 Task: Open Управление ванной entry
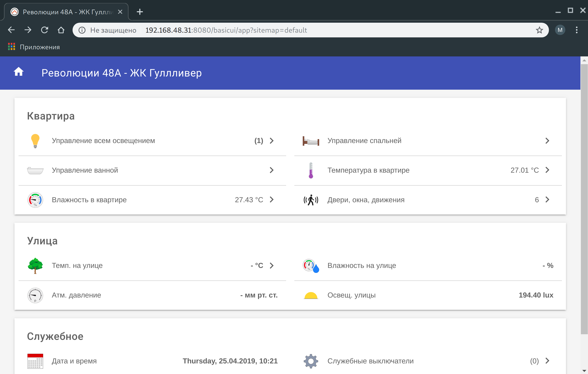point(85,170)
